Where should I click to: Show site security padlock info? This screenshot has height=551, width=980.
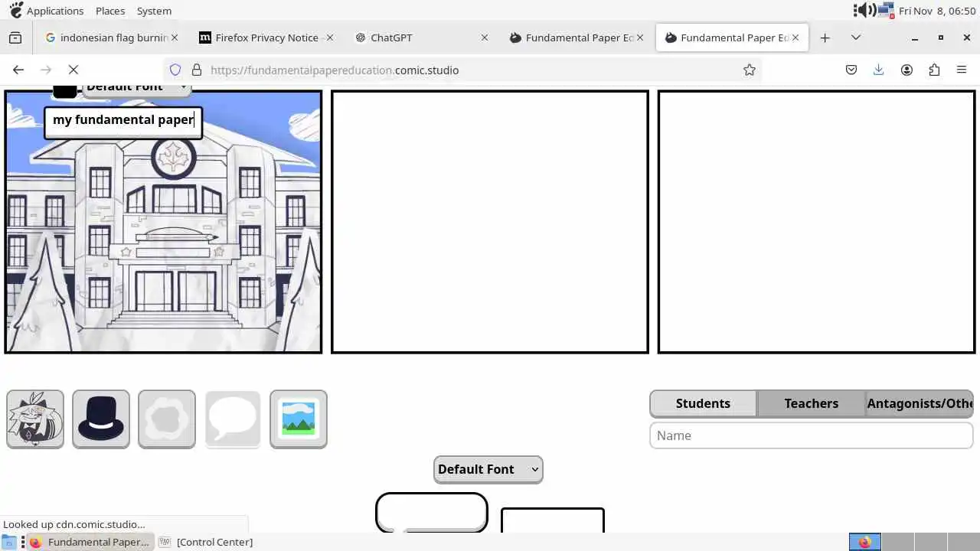tap(197, 70)
